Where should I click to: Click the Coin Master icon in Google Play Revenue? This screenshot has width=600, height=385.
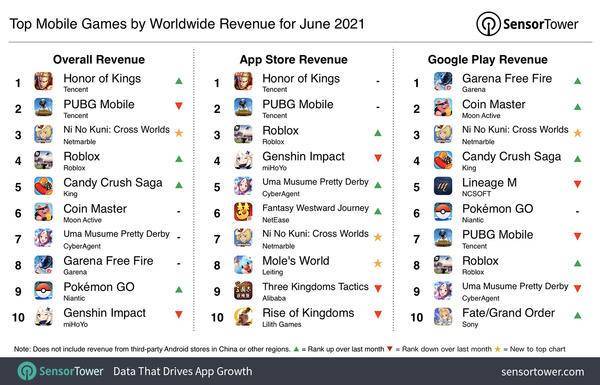[443, 108]
